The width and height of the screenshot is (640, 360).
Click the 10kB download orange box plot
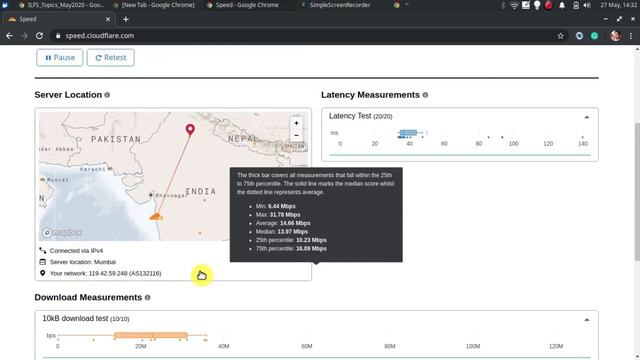tap(151, 336)
